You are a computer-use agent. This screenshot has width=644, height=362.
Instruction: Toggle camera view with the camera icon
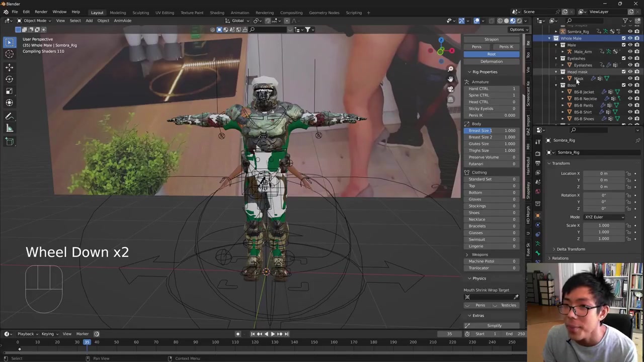tap(450, 89)
